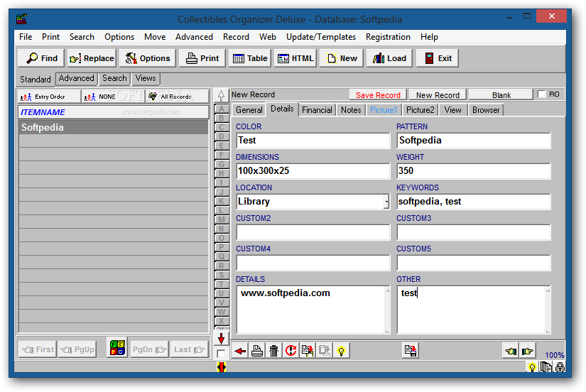Click the colorful PSFC icon between PgUp and PgDn
Image resolution: width=586 pixels, height=392 pixels.
point(117,347)
